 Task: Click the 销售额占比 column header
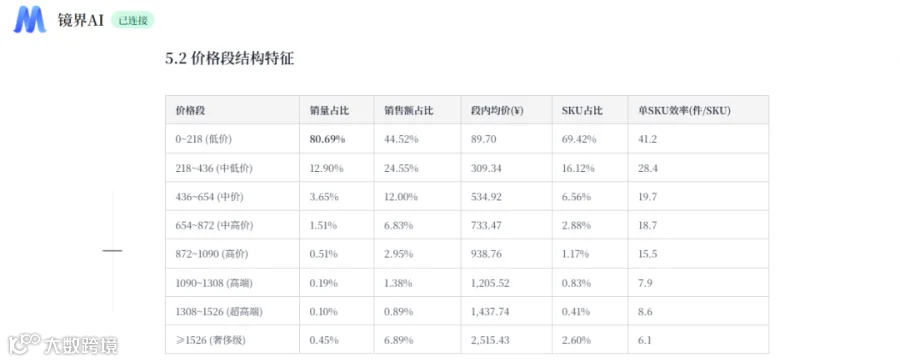(x=409, y=111)
